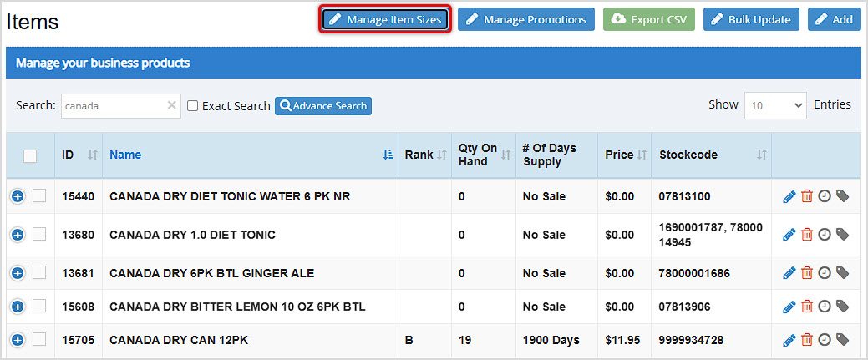Image resolution: width=868 pixels, height=360 pixels.
Task: Open Manage Promotions
Action: pos(525,19)
